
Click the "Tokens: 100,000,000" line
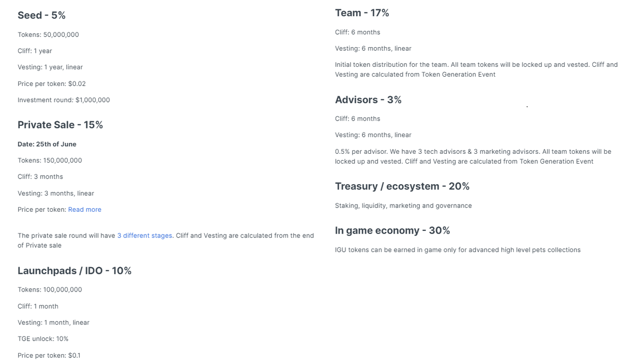pyautogui.click(x=50, y=289)
